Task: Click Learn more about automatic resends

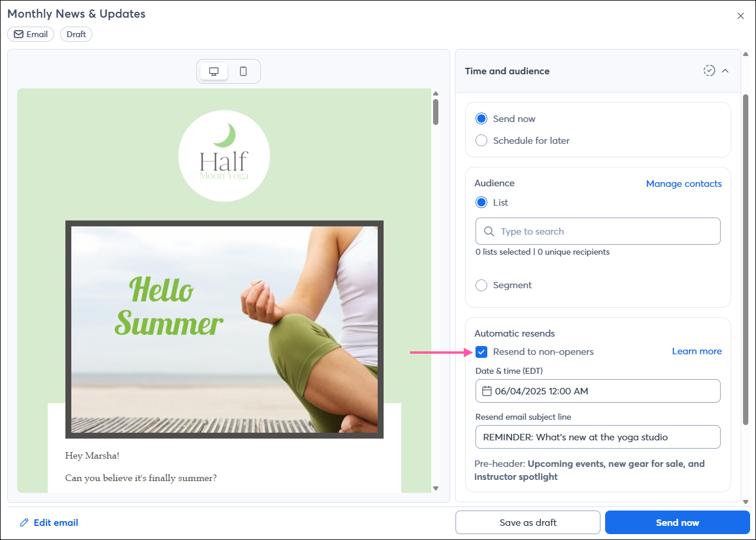Action: tap(697, 351)
